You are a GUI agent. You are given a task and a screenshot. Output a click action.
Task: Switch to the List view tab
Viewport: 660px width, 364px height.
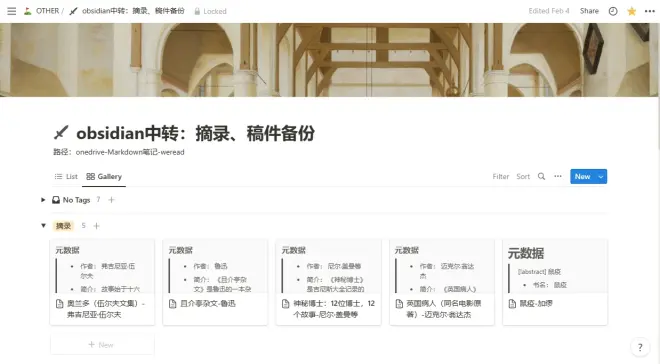pos(66,176)
